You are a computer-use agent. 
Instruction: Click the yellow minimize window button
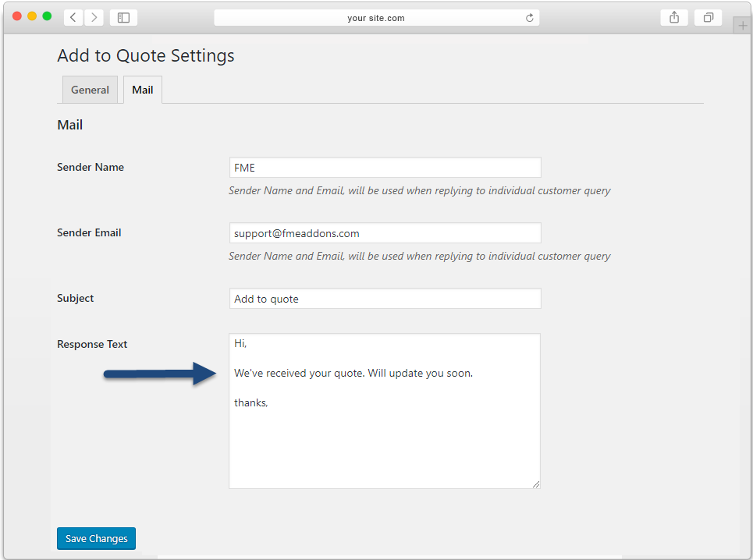(x=32, y=16)
